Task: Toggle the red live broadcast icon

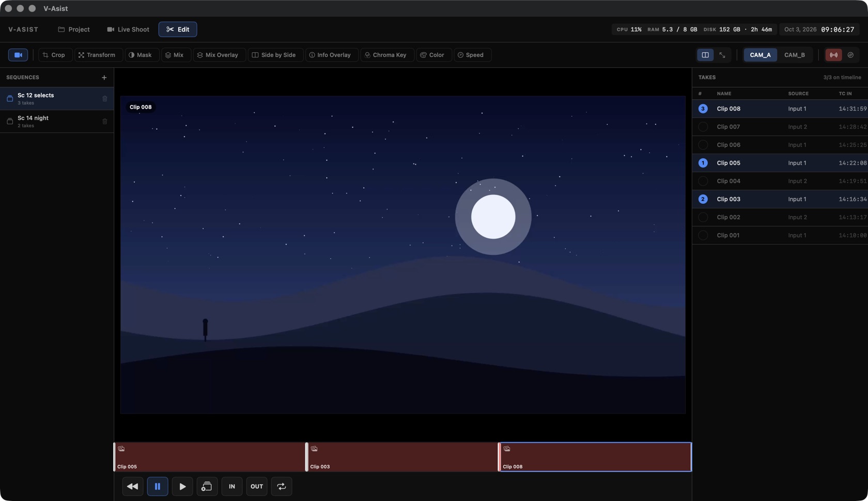Action: 834,55
